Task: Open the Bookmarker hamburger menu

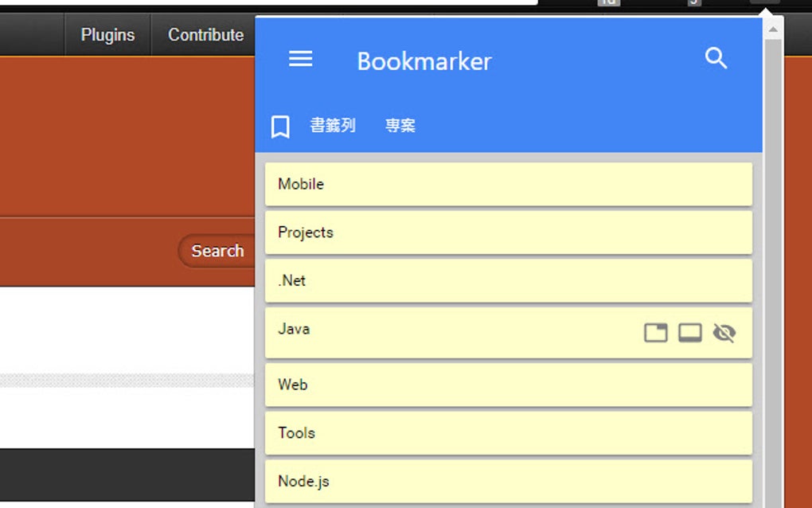Action: (x=300, y=58)
